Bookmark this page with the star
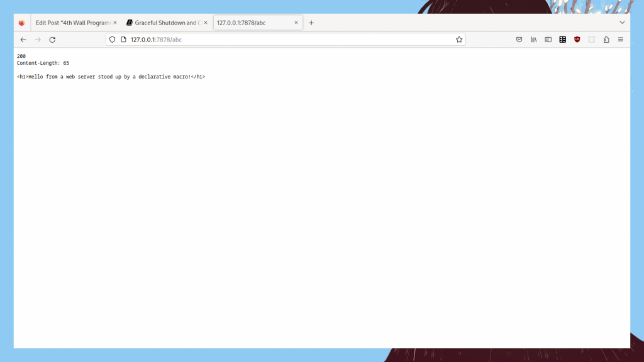 tap(459, 40)
